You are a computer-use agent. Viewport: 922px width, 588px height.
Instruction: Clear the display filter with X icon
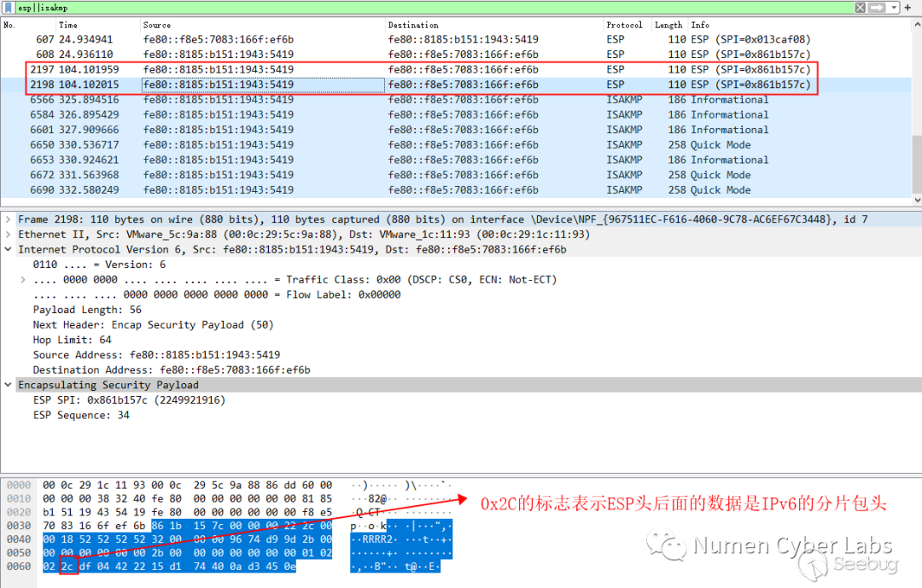pos(861,8)
